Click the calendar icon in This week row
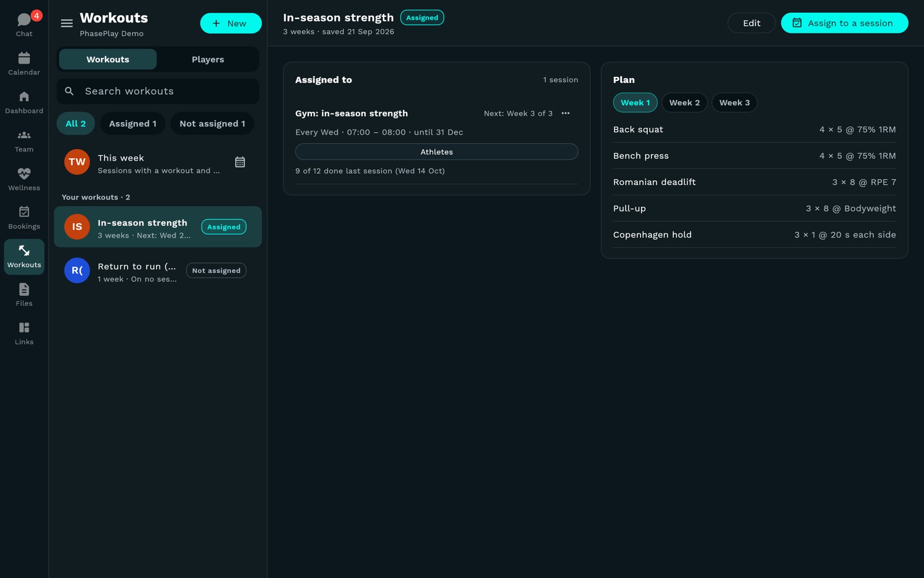This screenshot has width=924, height=578. (240, 162)
